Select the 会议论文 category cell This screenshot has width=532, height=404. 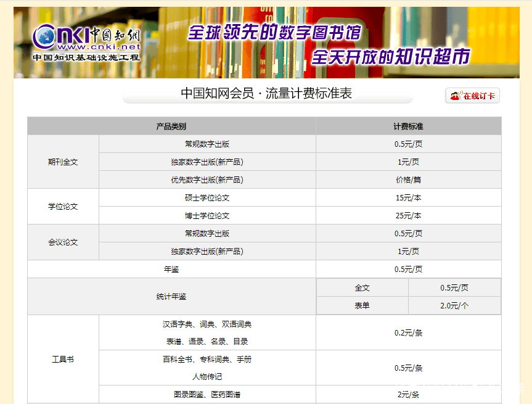63,242
